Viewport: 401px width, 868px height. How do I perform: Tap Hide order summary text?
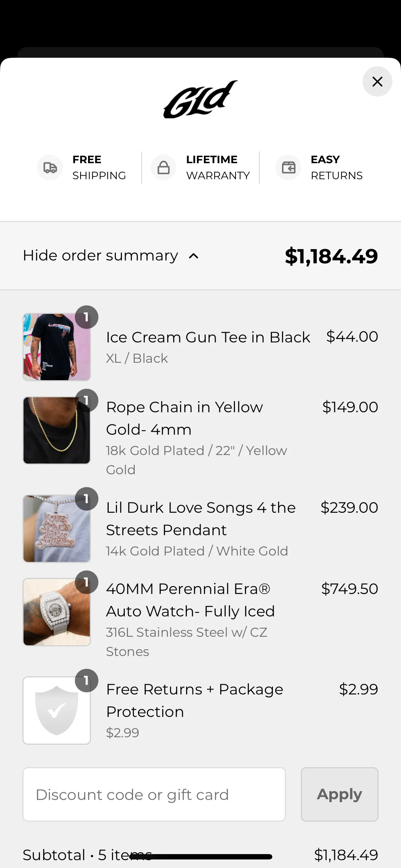101,255
